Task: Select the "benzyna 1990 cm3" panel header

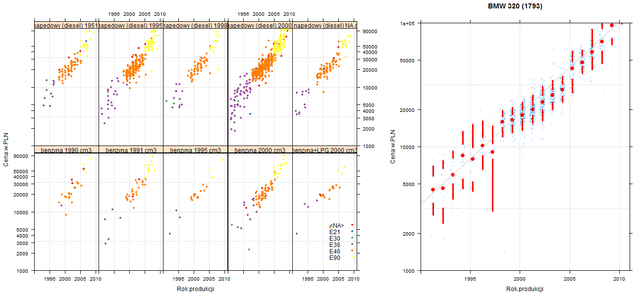Action: pos(66,149)
